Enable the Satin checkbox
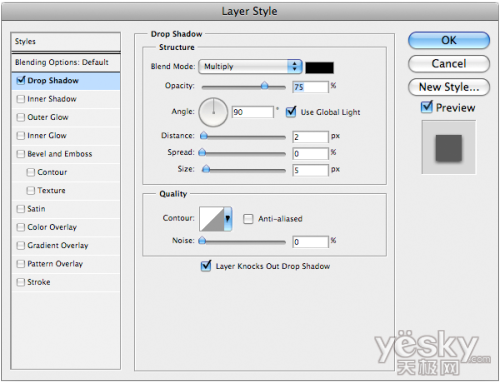 coord(21,209)
